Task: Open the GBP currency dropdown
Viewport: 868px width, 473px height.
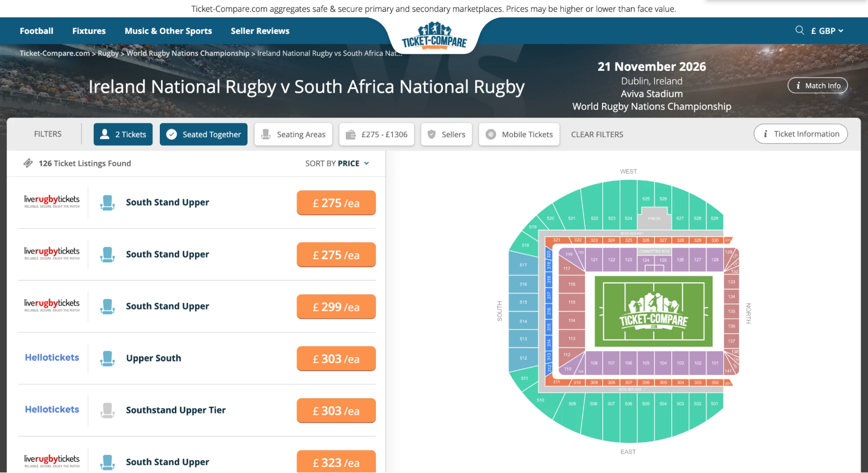Action: [x=826, y=30]
